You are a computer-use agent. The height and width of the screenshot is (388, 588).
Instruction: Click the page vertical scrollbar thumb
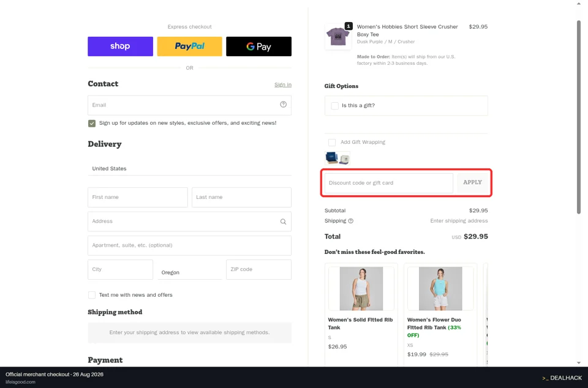579,118
